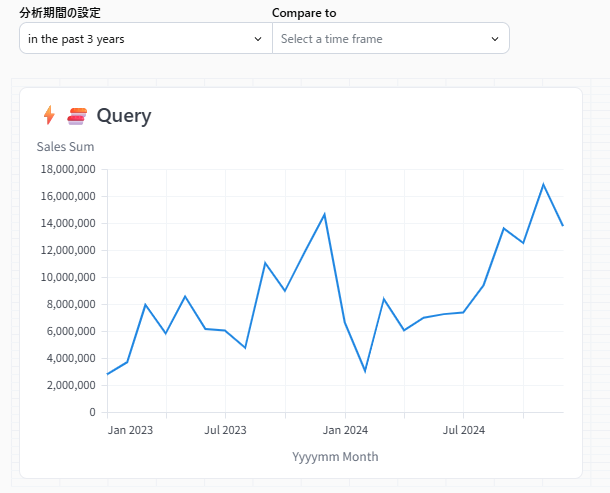This screenshot has width=610, height=493.
Task: Click the 18,000,000 y-axis value
Action: coord(68,169)
